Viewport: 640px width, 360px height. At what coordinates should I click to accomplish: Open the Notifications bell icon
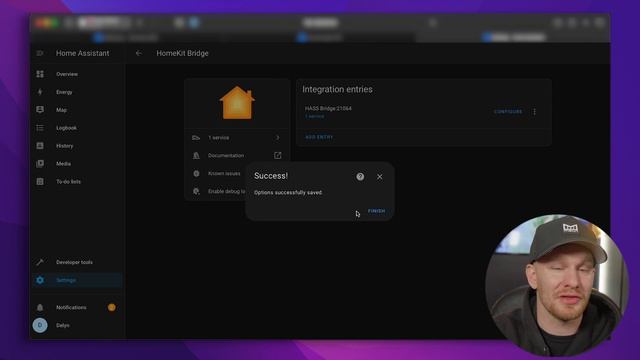coord(40,307)
